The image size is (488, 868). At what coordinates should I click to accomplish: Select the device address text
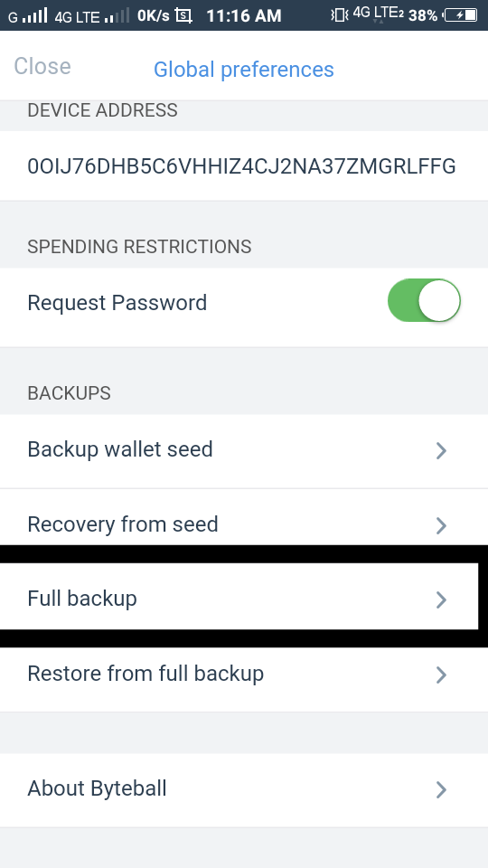coord(242,166)
